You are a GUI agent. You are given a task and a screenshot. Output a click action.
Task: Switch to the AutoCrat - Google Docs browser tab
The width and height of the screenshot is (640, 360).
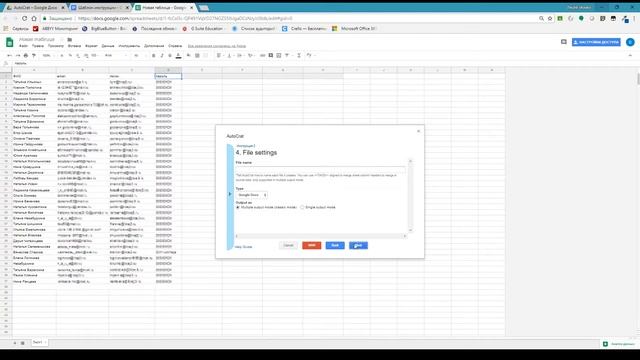[36, 8]
